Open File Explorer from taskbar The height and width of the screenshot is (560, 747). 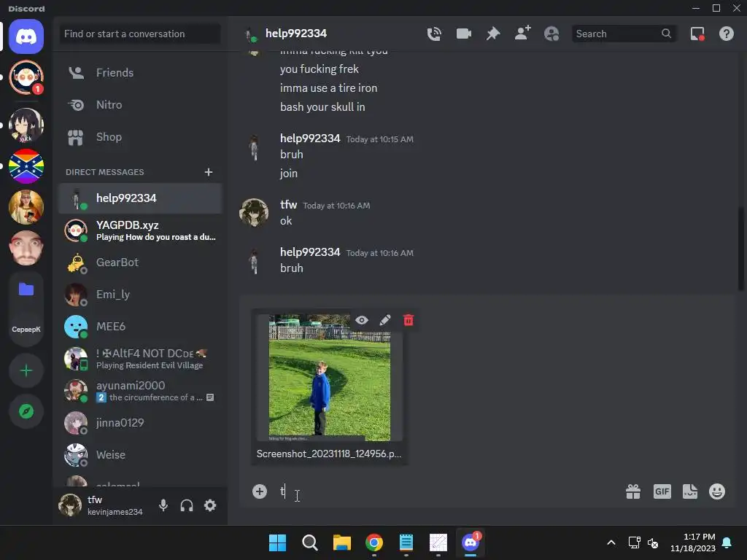tap(341, 542)
